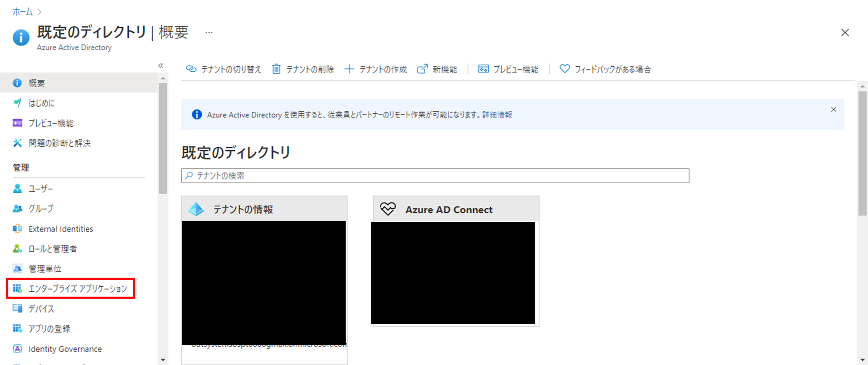Click the Azure AD Connect heart icon

[x=388, y=209]
